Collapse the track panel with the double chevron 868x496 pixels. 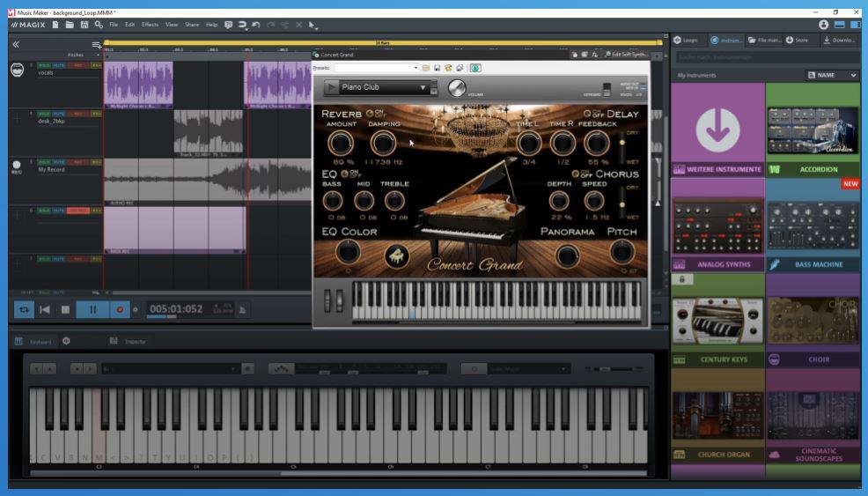point(16,44)
